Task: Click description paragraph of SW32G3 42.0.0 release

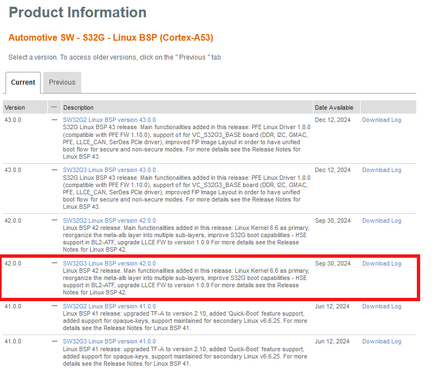Action: pyautogui.click(x=186, y=282)
